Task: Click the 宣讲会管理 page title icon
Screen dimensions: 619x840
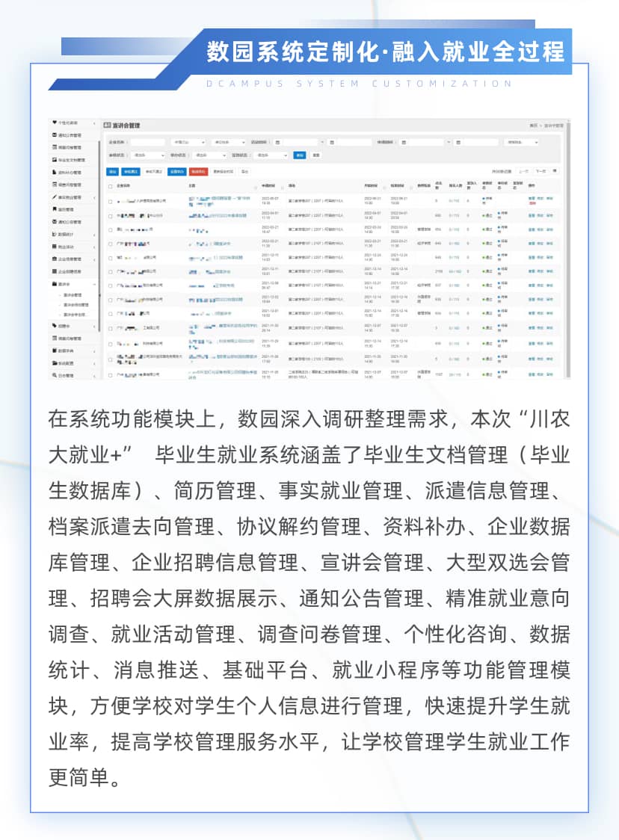Action: point(107,125)
